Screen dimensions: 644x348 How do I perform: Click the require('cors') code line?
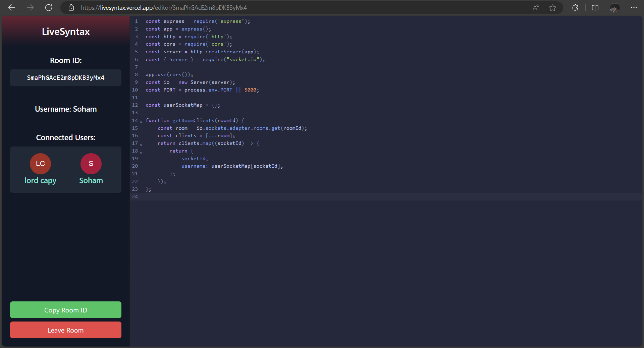coord(189,44)
